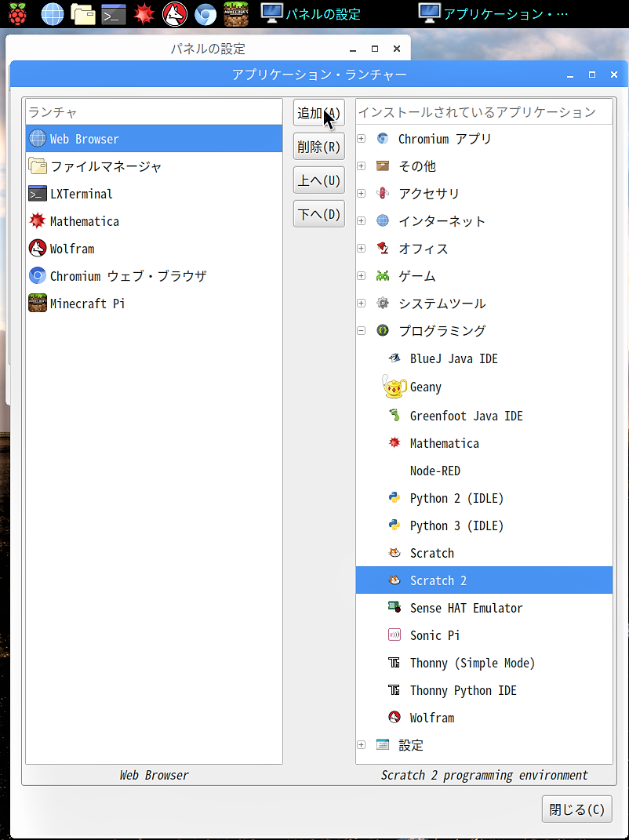Launch Minecraft Pi block icon in panel

[236, 14]
